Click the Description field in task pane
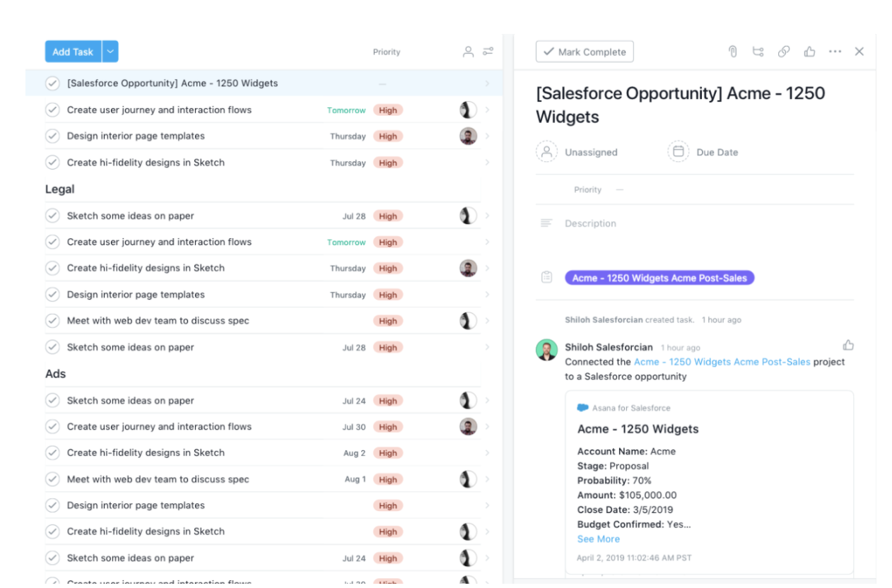The width and height of the screenshot is (892, 588). pos(590,223)
